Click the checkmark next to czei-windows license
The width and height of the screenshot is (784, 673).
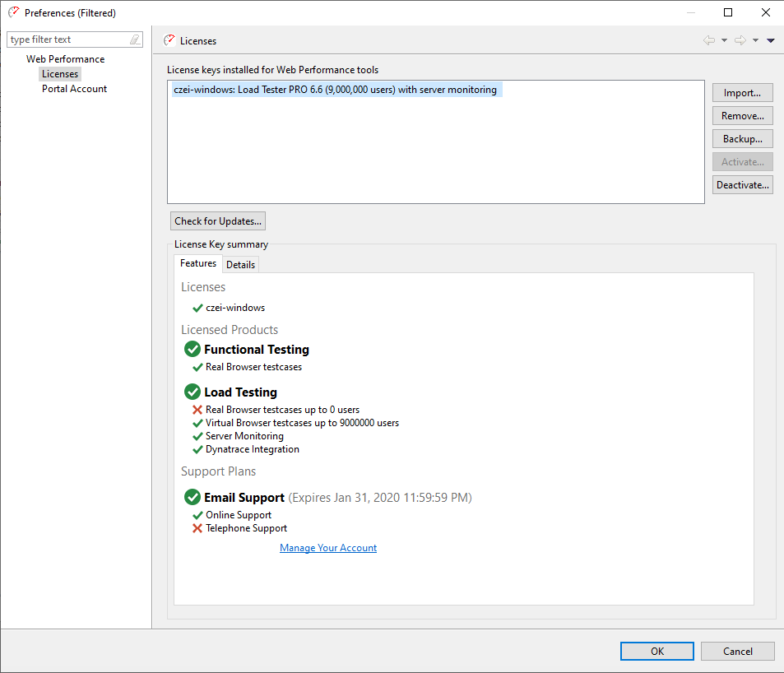[x=197, y=308]
